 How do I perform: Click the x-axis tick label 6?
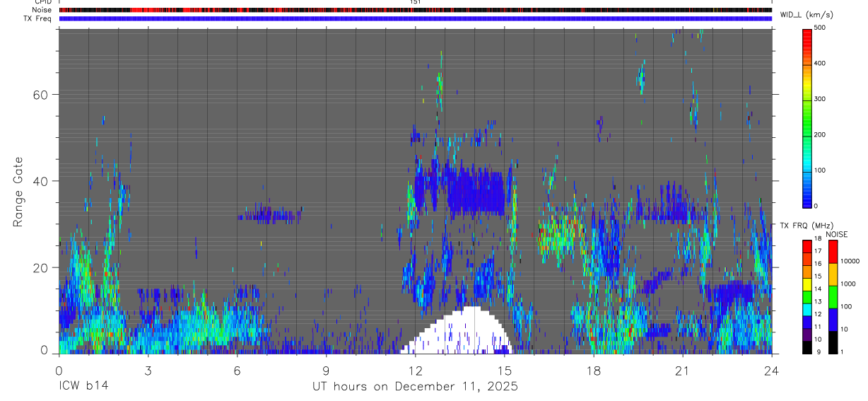click(x=237, y=370)
